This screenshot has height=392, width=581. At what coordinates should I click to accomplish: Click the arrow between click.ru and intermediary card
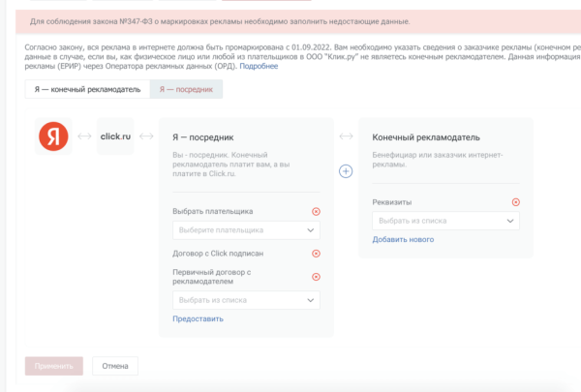(146, 136)
